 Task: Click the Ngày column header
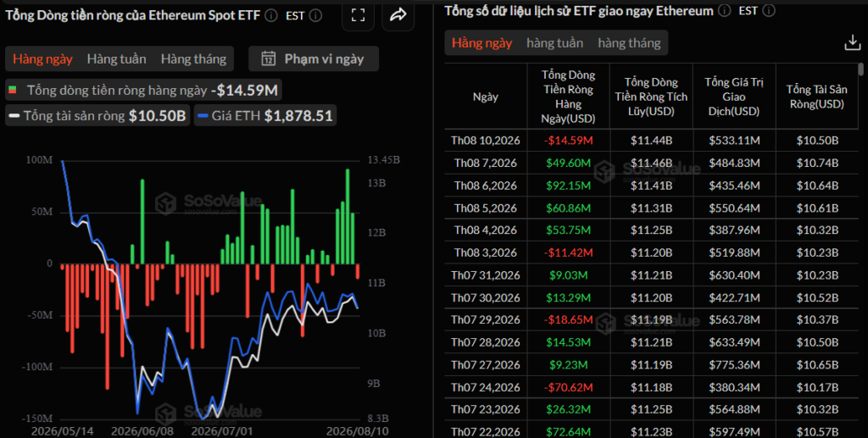pos(486,97)
